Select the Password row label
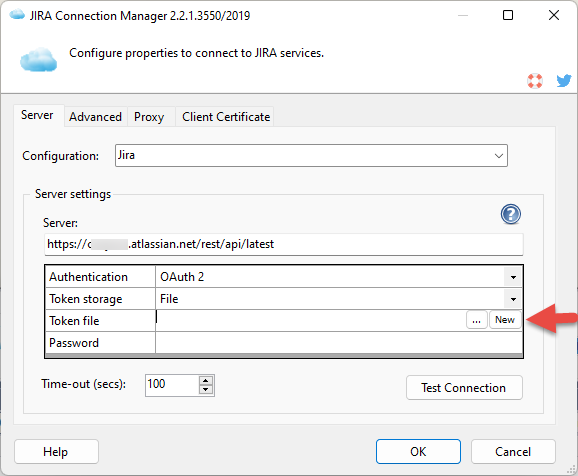Viewport: 578px width, 476px height. pos(100,343)
